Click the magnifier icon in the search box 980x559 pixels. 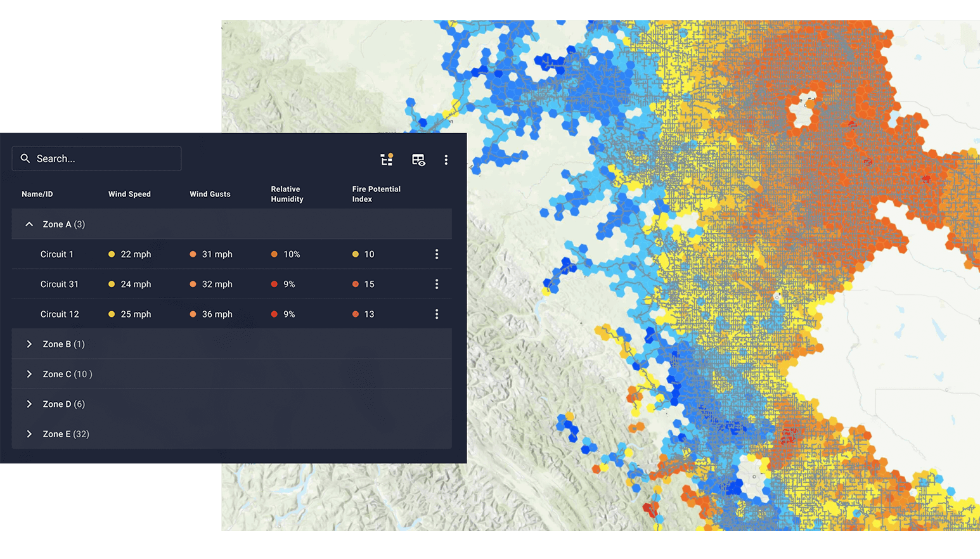click(25, 158)
